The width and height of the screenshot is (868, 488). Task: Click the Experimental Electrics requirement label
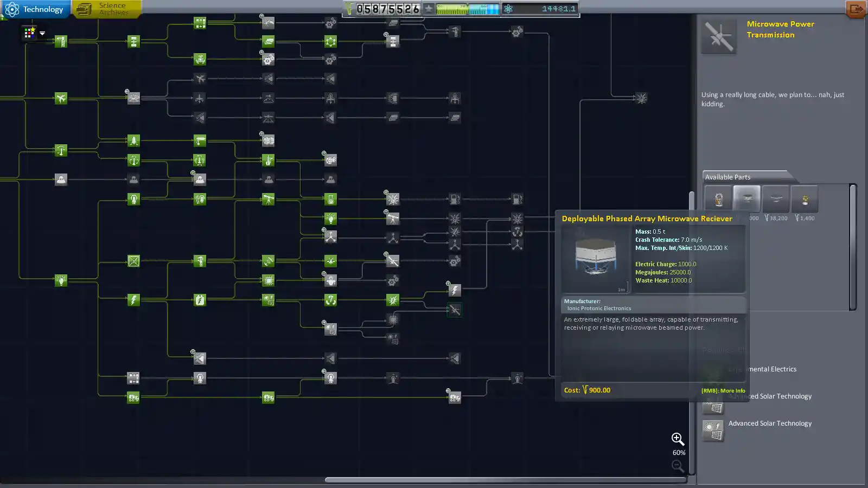[x=763, y=369]
